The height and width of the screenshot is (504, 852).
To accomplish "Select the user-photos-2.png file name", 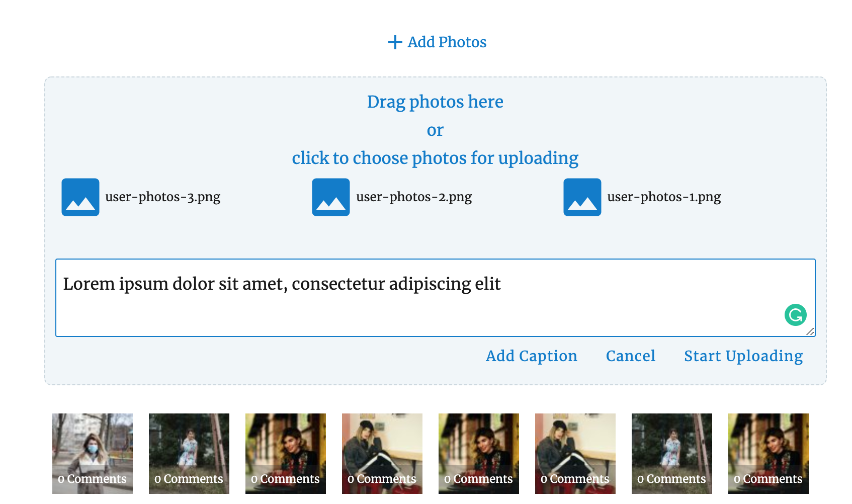I will [x=413, y=197].
